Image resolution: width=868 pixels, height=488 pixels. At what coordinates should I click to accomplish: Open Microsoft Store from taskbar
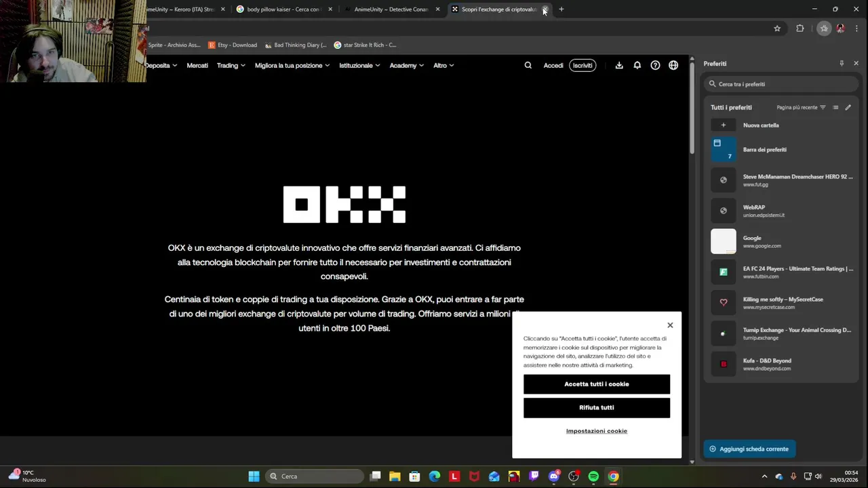click(414, 476)
